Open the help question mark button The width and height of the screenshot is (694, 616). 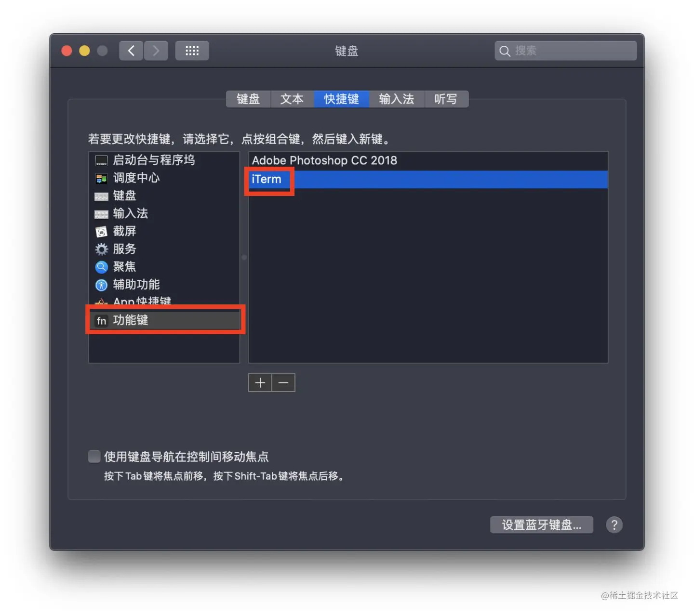[x=614, y=525]
